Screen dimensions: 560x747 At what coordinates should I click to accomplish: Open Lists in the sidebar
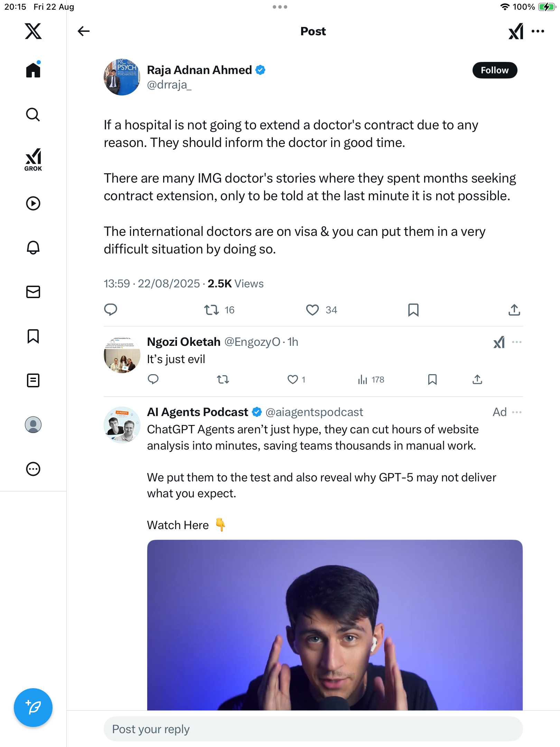pyautogui.click(x=33, y=380)
